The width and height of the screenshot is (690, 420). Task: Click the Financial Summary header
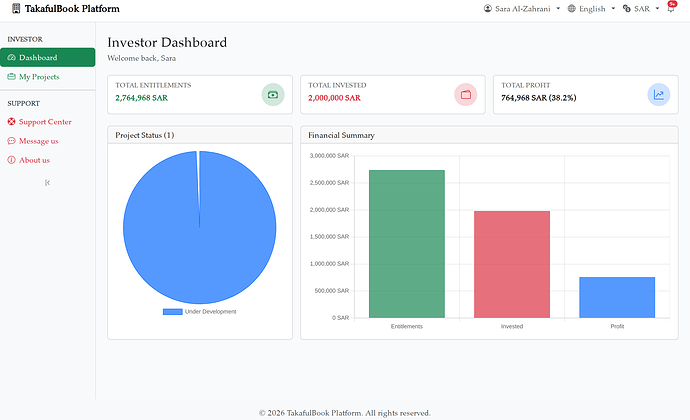(x=341, y=135)
